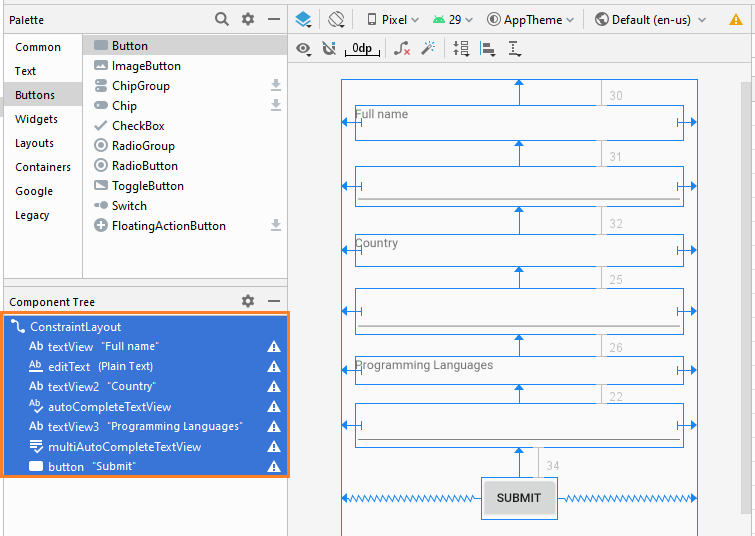This screenshot has height=536, width=755.
Task: Clear all constraints icon
Action: click(402, 48)
